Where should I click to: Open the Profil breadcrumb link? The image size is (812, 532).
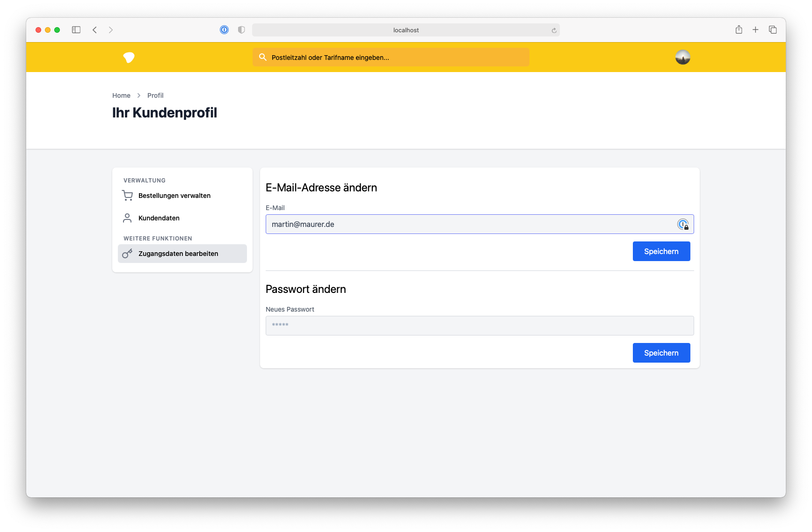(x=155, y=95)
